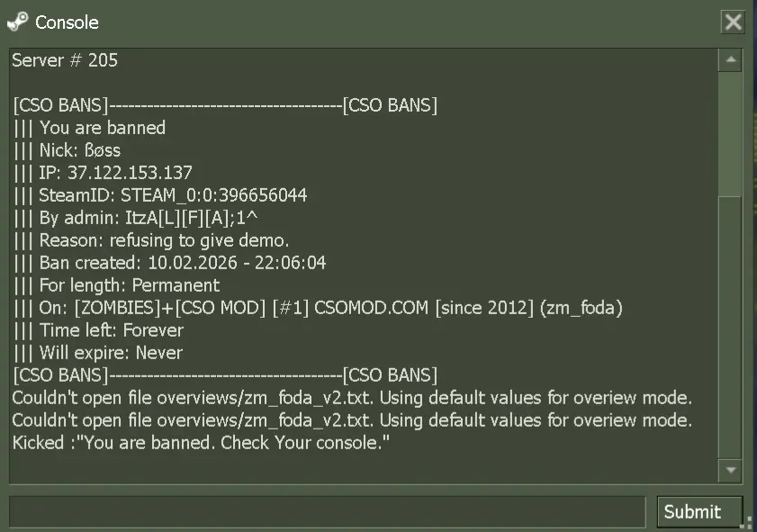Focus the console command input field

tap(328, 511)
